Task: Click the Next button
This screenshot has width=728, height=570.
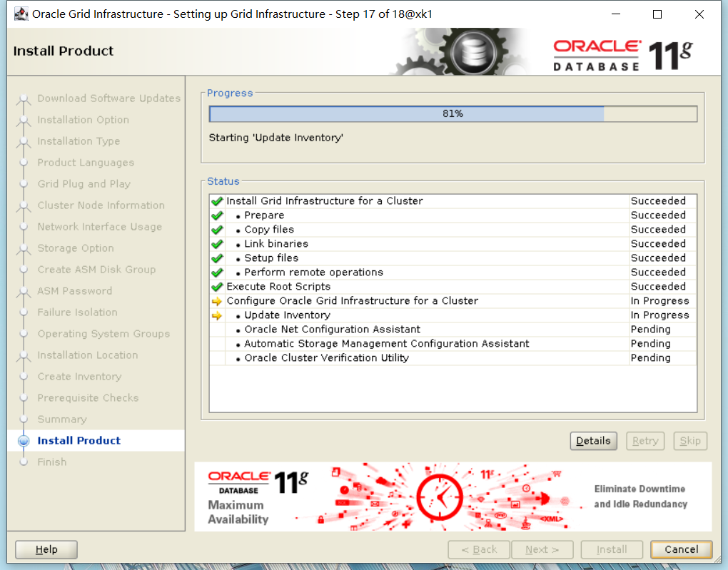Action: [x=542, y=549]
